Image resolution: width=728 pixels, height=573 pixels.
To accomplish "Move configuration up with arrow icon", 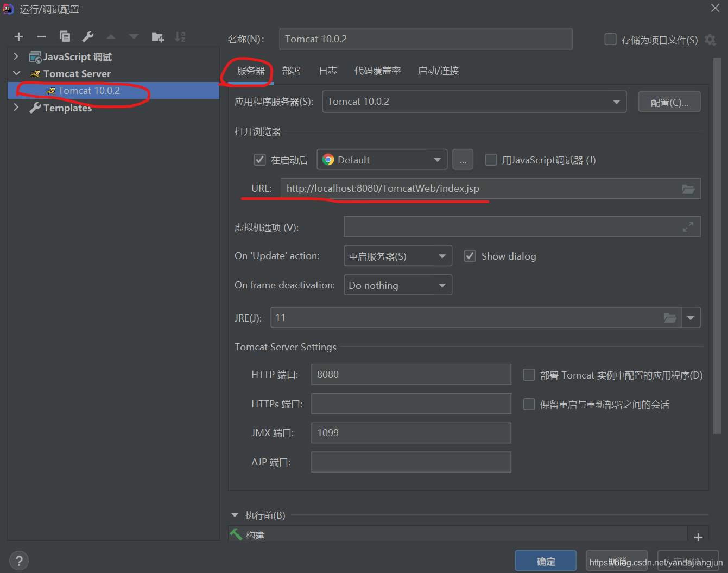I will [x=111, y=37].
